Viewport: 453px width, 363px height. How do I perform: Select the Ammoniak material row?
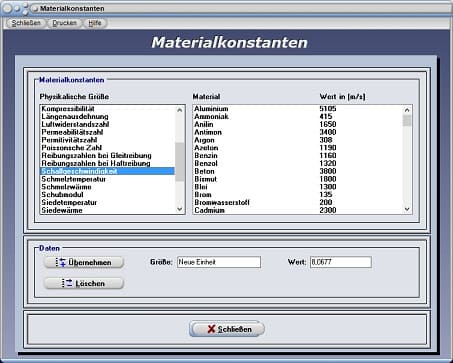(298, 117)
